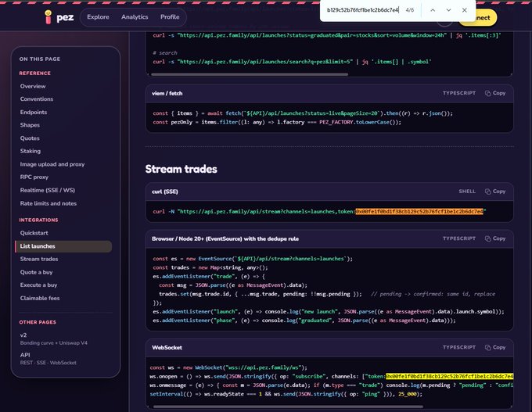Click the viem / fetch block title

click(167, 93)
